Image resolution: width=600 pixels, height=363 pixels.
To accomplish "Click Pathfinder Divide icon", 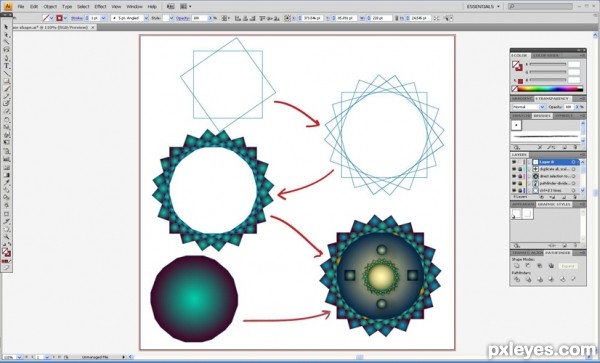I will 517,280.
